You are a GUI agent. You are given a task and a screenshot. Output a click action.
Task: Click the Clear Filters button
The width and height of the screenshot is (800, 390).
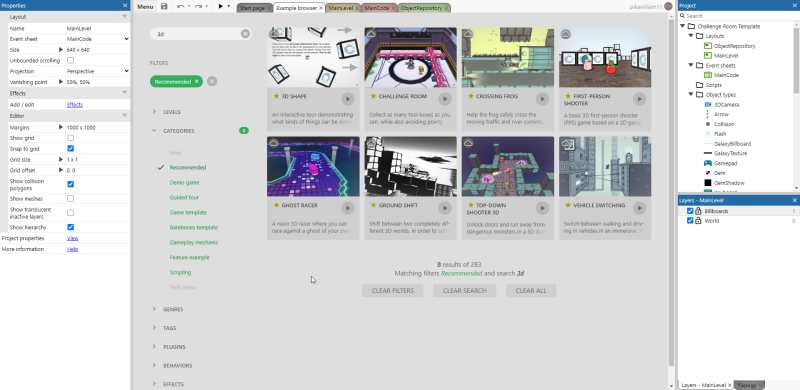pyautogui.click(x=392, y=290)
